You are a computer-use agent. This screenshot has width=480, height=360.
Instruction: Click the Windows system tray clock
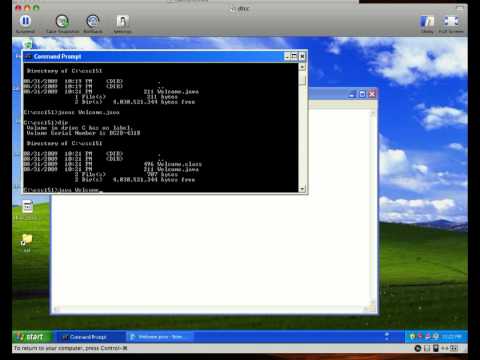[x=453, y=337]
